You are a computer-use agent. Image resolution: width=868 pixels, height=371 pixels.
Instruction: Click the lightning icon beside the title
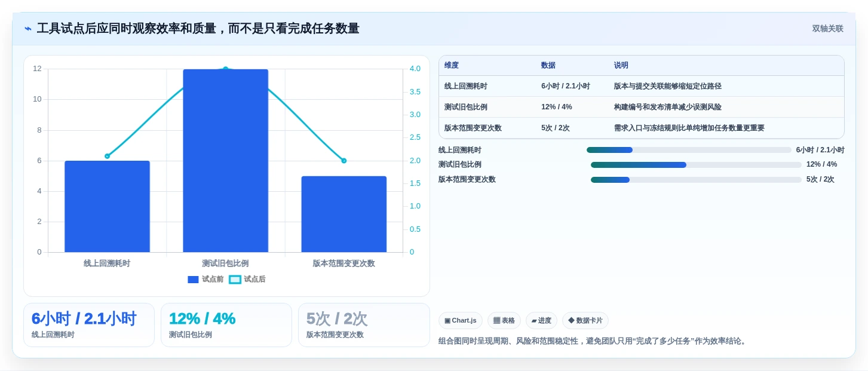point(28,29)
